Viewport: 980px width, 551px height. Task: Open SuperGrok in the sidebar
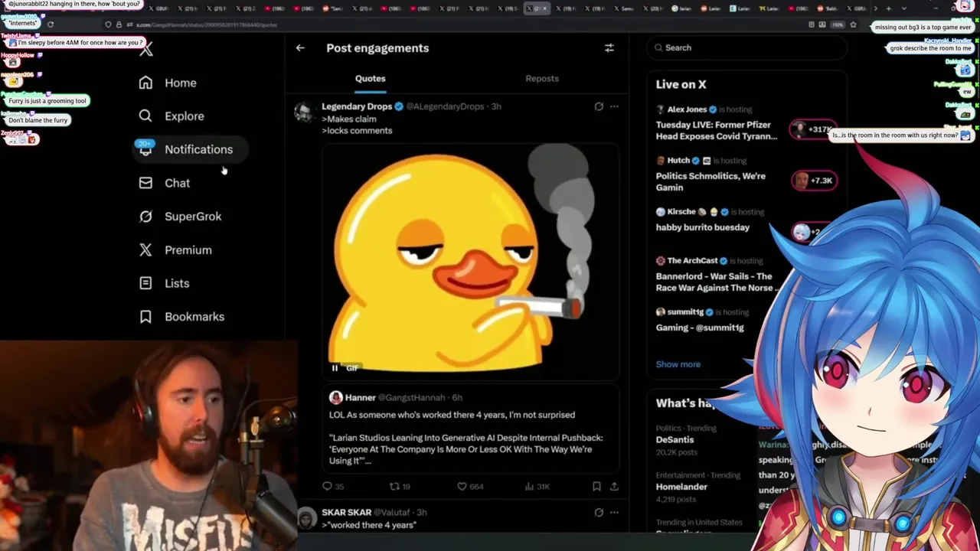click(181, 217)
